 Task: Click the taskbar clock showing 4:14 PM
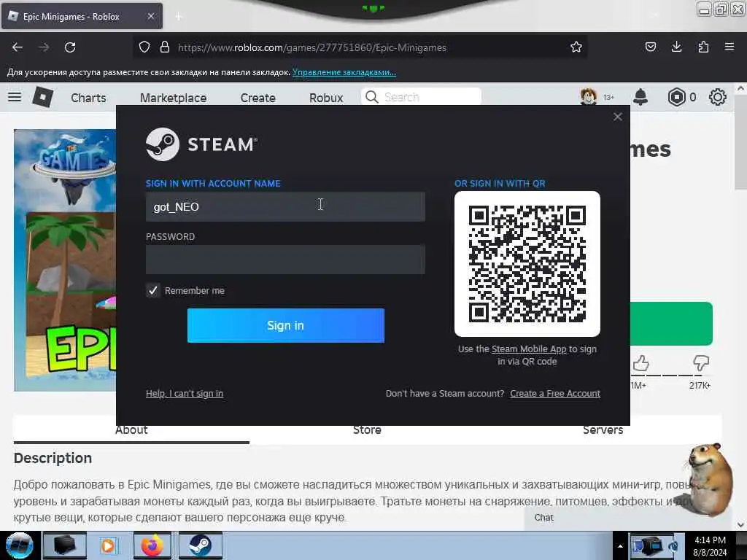tap(711, 545)
